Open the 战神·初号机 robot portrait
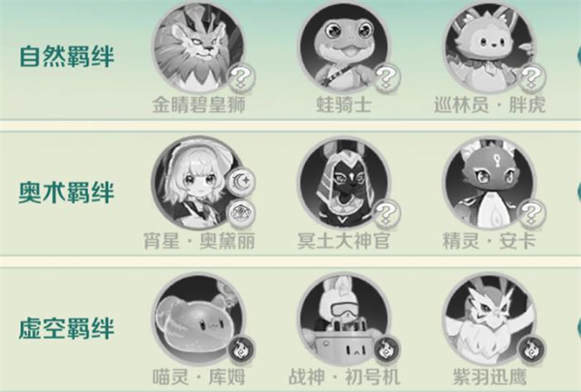This screenshot has height=392, width=581. click(x=344, y=319)
